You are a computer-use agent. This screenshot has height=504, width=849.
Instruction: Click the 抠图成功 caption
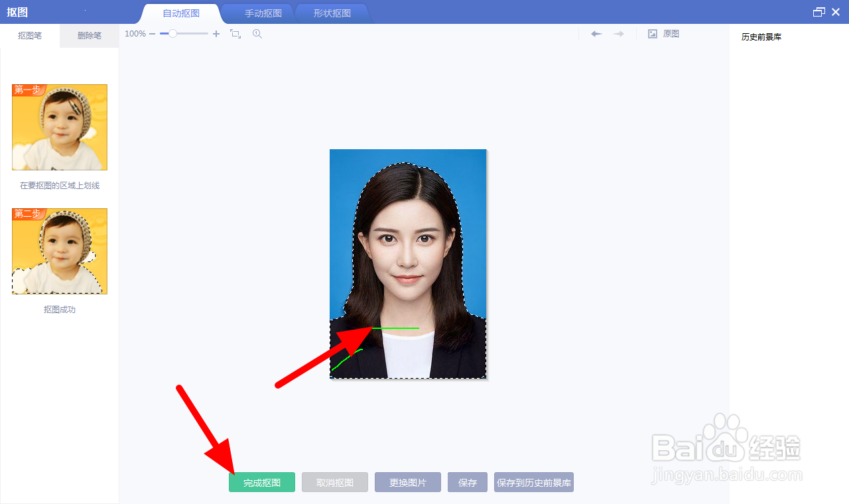pyautogui.click(x=60, y=310)
